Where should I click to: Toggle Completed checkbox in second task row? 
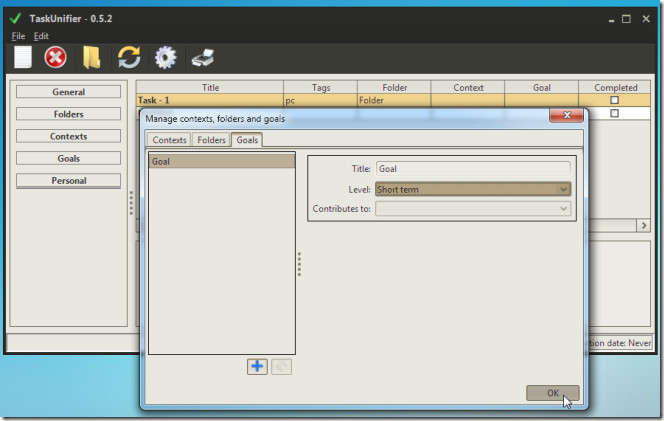(x=614, y=114)
